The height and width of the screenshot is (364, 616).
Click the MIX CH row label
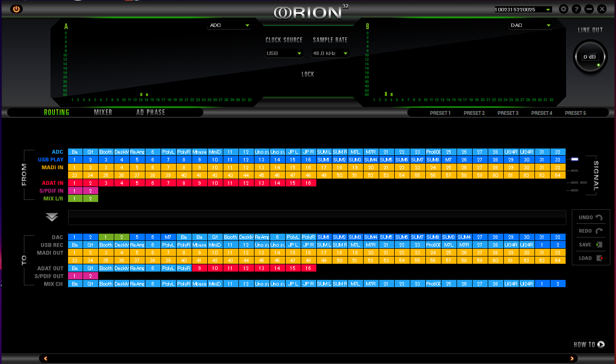pyautogui.click(x=53, y=284)
